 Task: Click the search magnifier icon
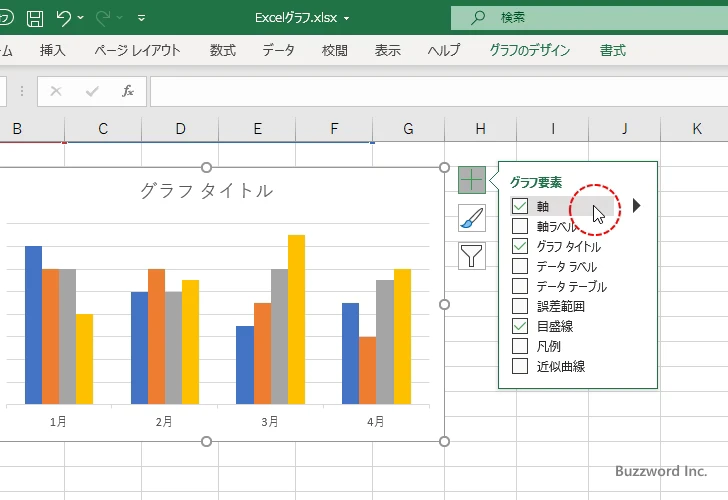[x=477, y=18]
